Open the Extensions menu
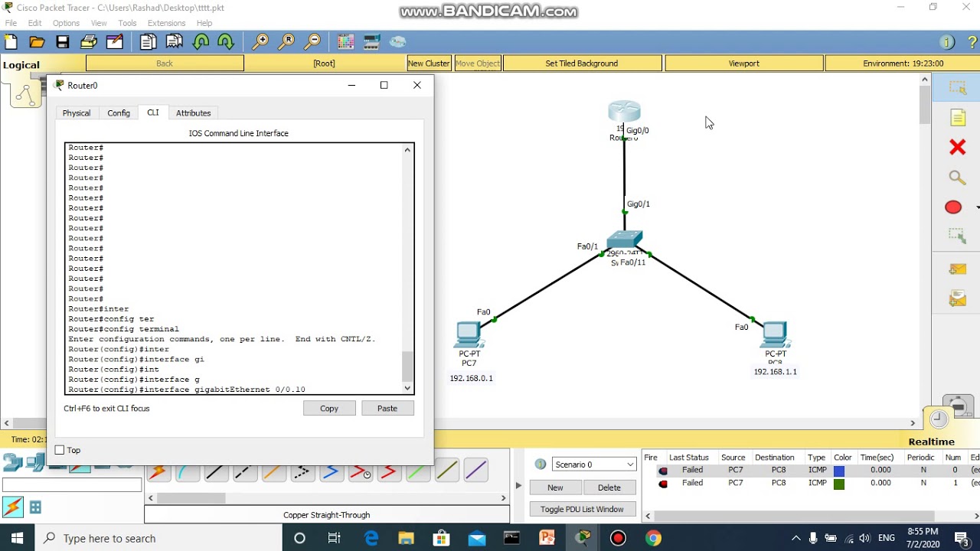The image size is (980, 551). click(x=166, y=23)
